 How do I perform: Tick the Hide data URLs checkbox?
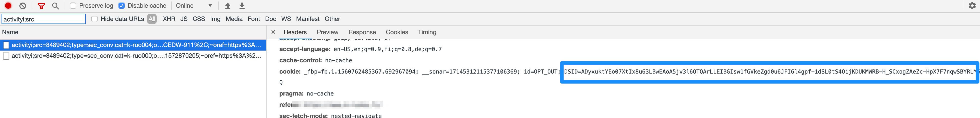(x=94, y=19)
